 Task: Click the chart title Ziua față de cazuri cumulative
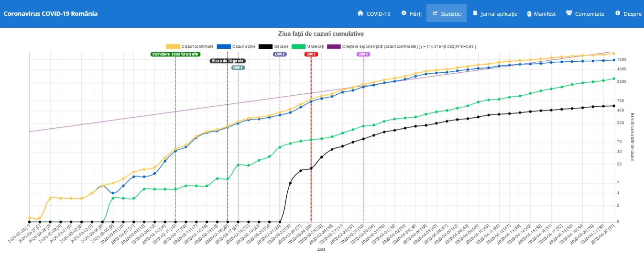click(x=321, y=34)
